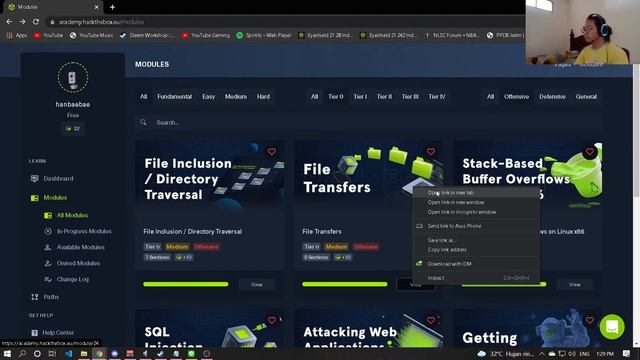Image resolution: width=640 pixels, height=360 pixels.
Task: Open Visual Studio Code from taskbar
Action: 69,353
